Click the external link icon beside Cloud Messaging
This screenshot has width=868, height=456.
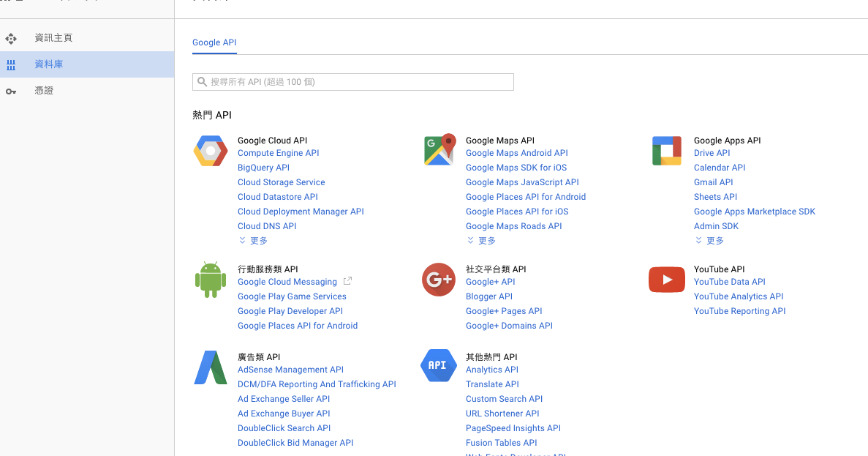(x=347, y=282)
